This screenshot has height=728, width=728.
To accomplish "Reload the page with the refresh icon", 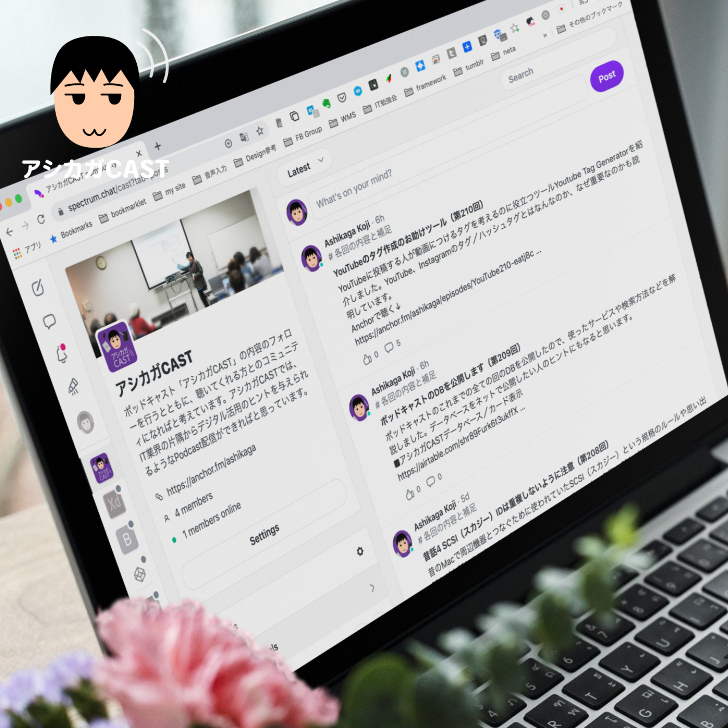I will click(41, 219).
